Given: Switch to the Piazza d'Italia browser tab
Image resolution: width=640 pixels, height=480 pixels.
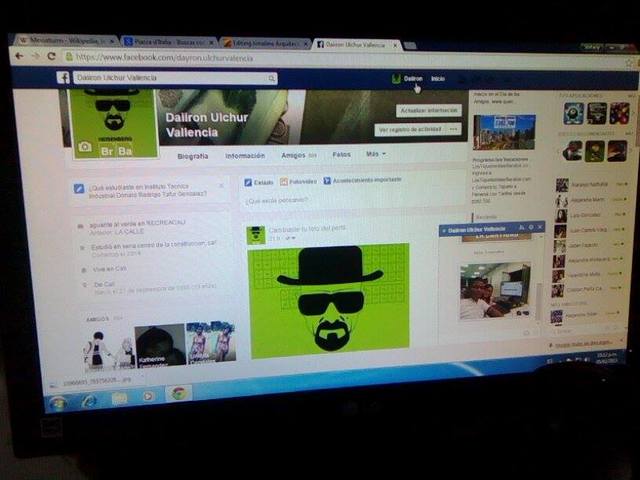Looking at the screenshot, I should coord(169,42).
